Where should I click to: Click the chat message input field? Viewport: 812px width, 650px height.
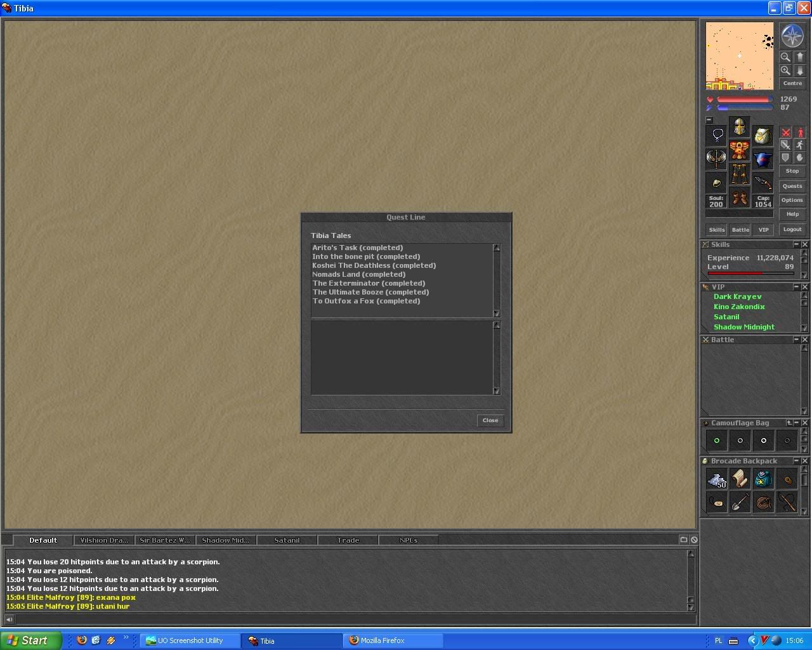click(356, 620)
